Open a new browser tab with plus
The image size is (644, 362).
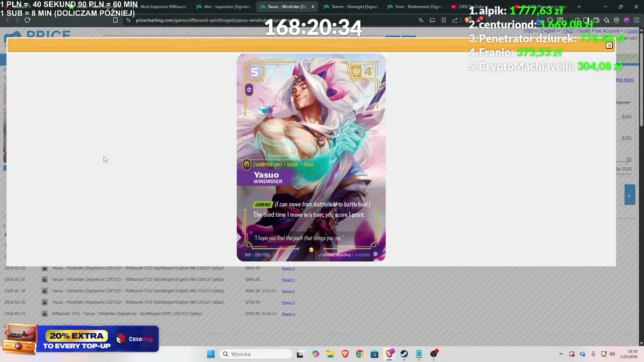pyautogui.click(x=579, y=7)
